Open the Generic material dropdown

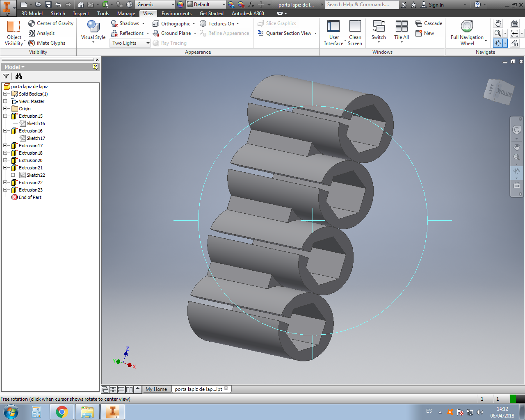[155, 5]
